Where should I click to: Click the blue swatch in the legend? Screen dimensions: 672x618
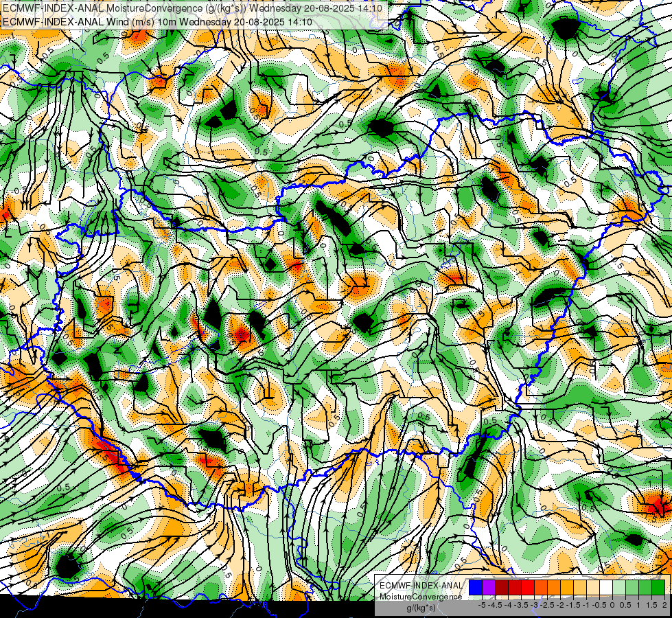coord(476,588)
